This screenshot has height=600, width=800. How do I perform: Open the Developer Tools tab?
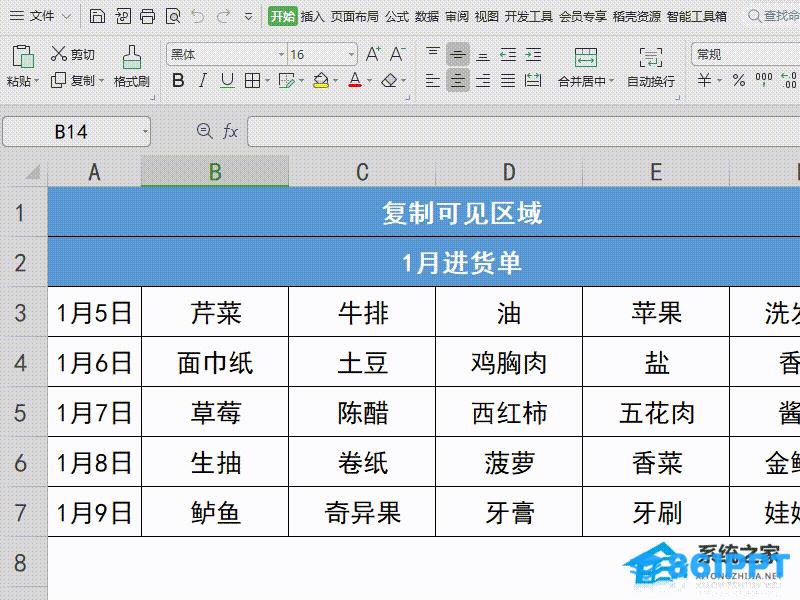click(529, 16)
